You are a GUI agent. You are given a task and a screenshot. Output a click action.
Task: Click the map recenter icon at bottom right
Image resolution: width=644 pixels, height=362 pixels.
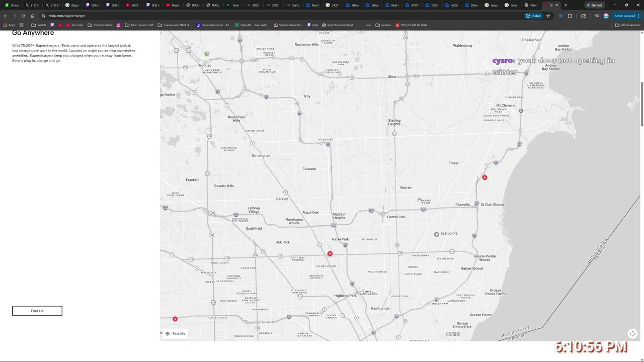(632, 333)
